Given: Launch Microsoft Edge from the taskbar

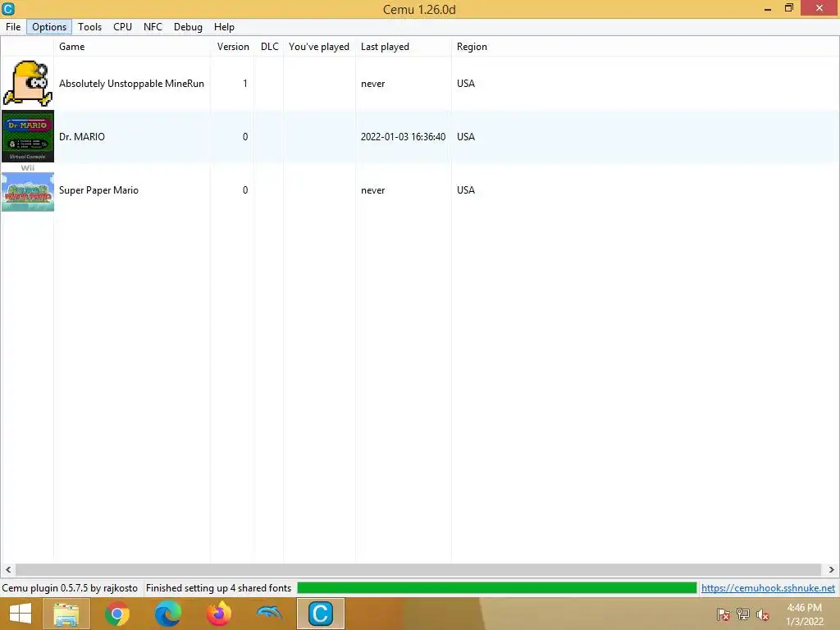Looking at the screenshot, I should 167,614.
